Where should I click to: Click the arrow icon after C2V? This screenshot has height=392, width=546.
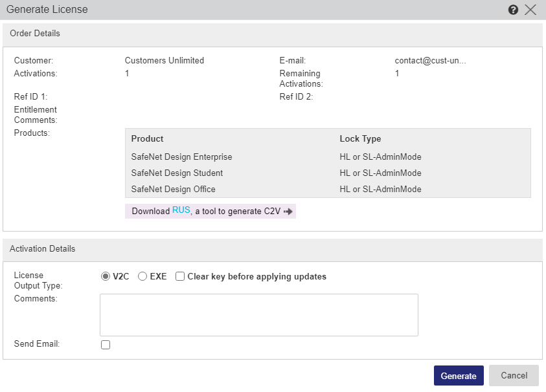288,212
